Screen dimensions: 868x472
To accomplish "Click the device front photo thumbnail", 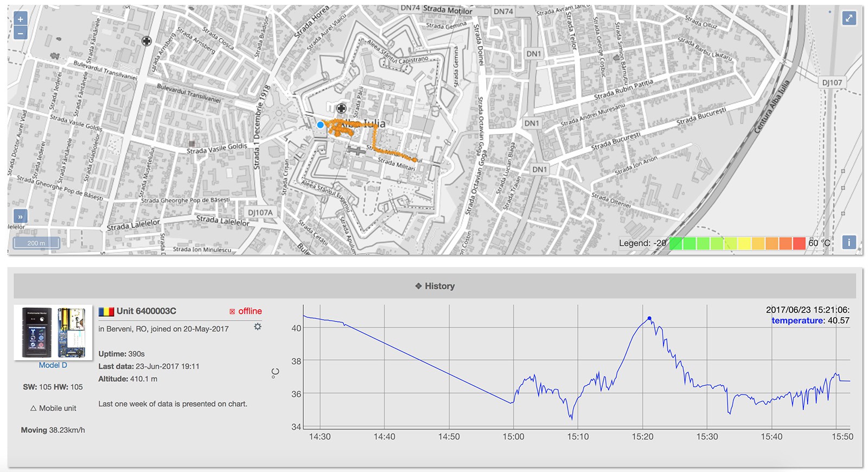I will pos(37,333).
